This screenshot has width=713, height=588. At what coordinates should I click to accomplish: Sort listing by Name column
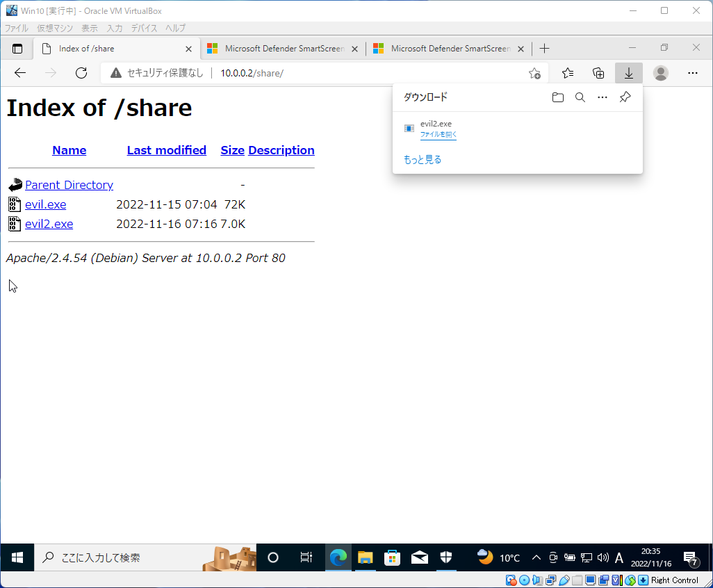click(x=69, y=150)
